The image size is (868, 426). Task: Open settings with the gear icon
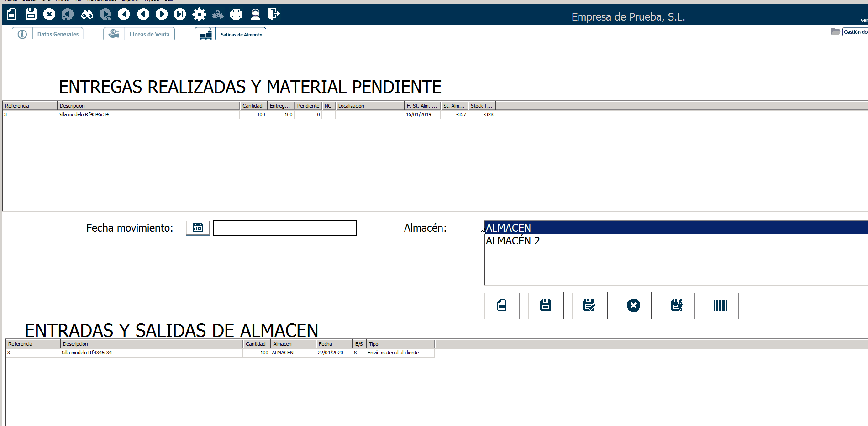tap(199, 15)
